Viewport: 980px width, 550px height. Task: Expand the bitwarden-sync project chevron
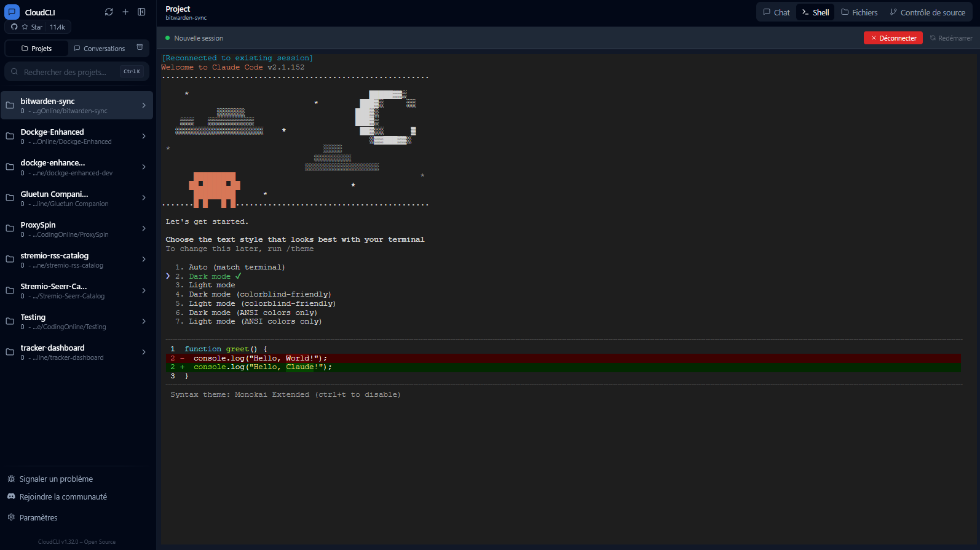[x=144, y=105]
